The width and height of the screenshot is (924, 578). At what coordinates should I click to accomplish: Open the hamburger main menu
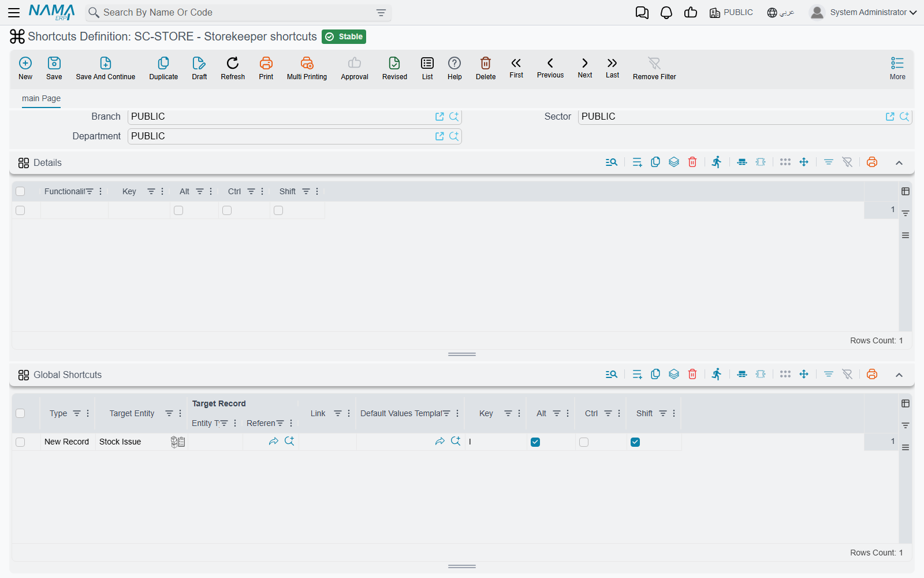click(14, 13)
